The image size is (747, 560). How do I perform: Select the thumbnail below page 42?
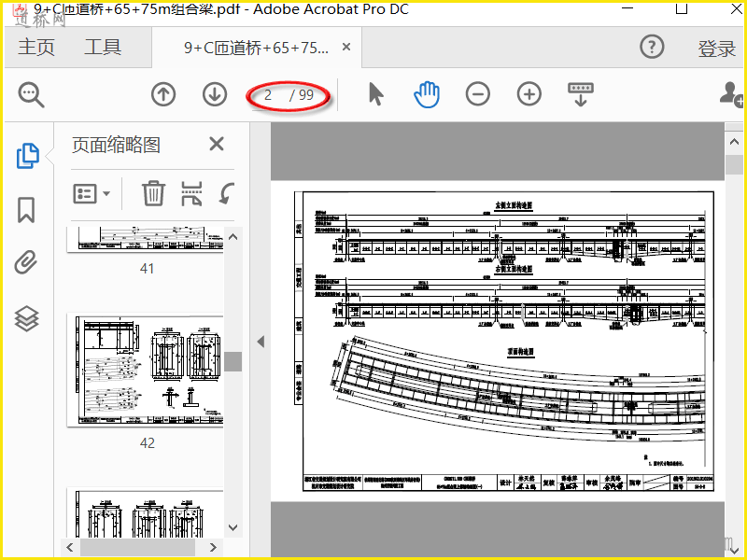click(x=146, y=512)
